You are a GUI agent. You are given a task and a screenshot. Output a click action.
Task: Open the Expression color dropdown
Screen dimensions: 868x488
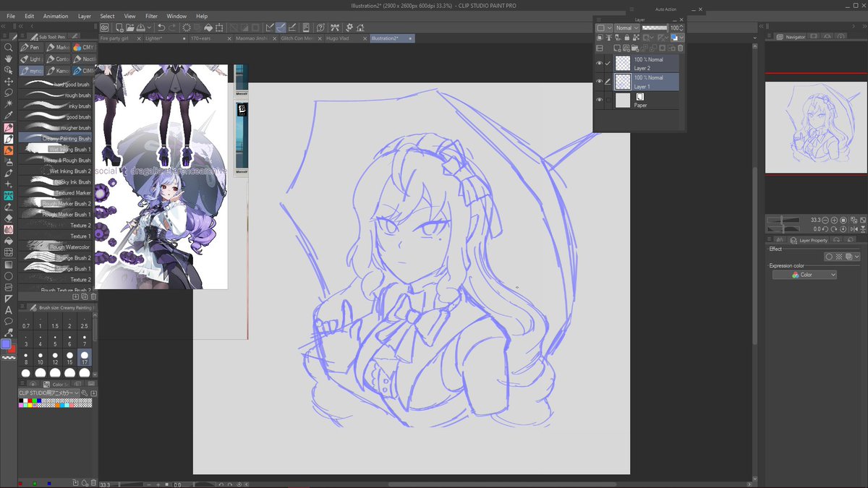(x=804, y=275)
